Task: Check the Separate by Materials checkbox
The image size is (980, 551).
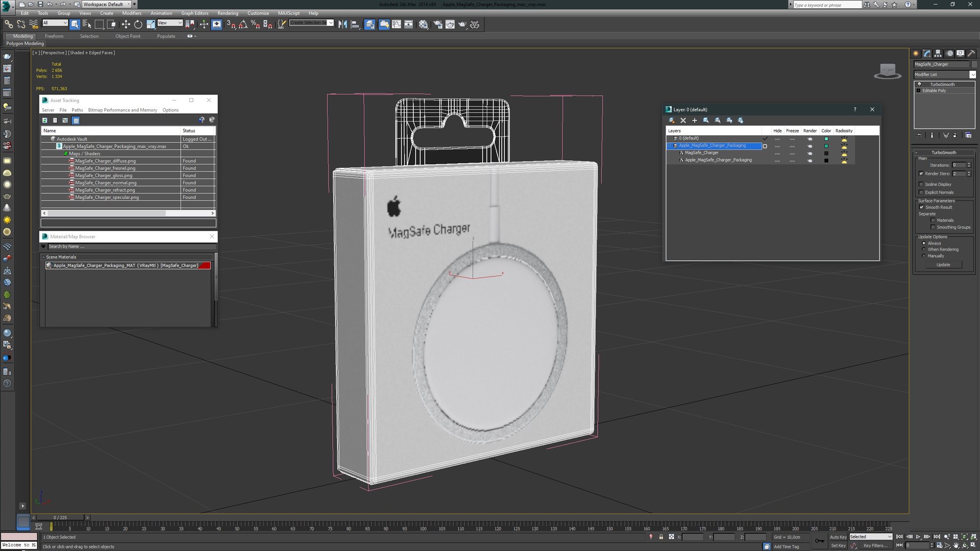Action: [x=933, y=220]
